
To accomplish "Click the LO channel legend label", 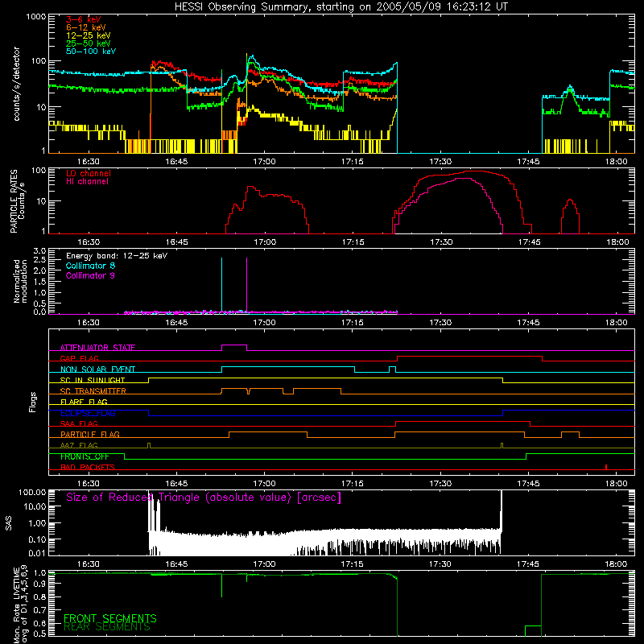I will 89,173.
